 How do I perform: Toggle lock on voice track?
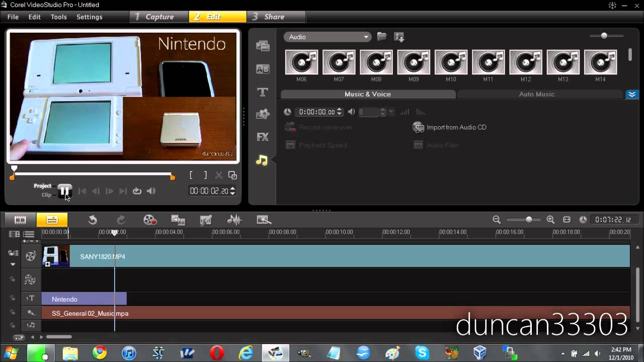[x=13, y=312]
